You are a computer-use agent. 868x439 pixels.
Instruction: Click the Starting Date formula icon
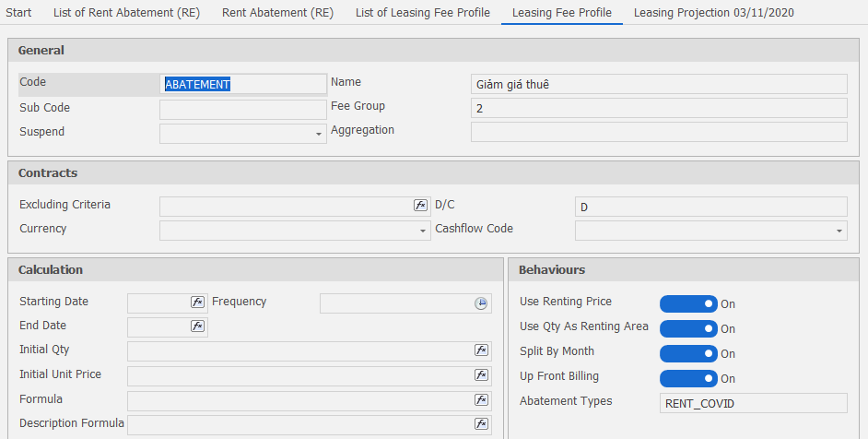197,303
